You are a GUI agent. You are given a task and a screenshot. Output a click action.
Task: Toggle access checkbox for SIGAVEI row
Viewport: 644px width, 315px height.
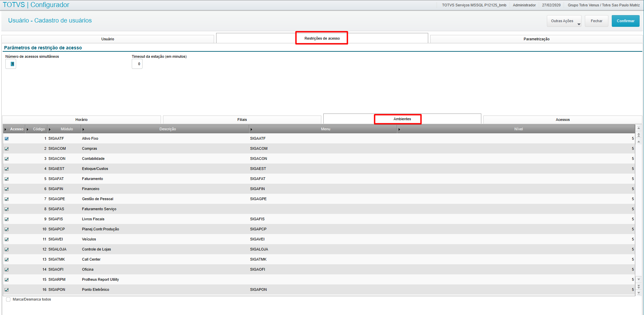[x=7, y=239]
